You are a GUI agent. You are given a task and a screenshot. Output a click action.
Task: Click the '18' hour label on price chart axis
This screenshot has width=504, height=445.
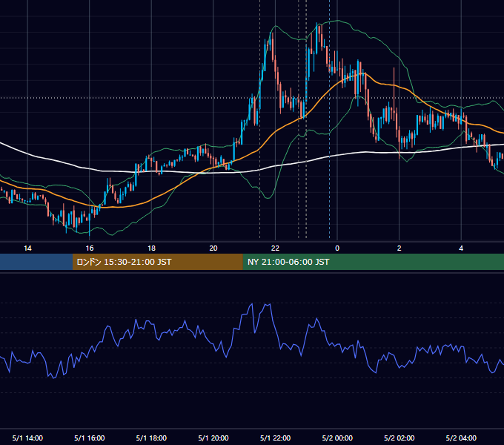[151, 248]
